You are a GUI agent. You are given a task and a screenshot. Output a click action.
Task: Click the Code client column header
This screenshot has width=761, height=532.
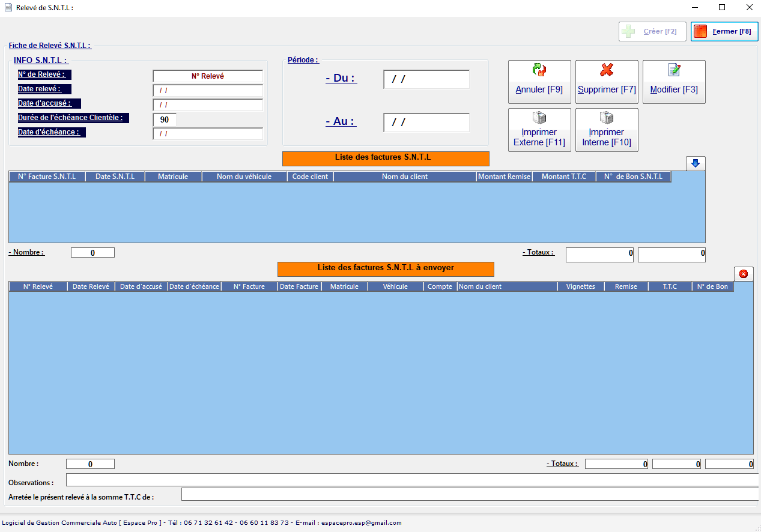point(311,177)
